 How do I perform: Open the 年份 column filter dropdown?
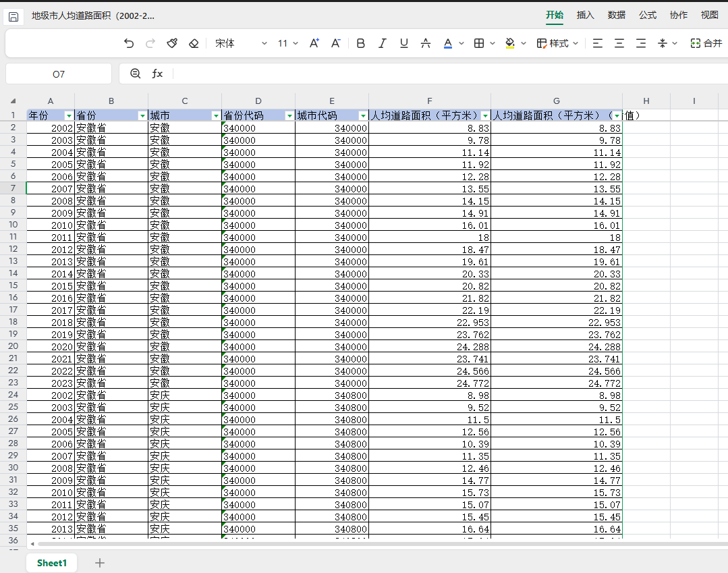[68, 115]
